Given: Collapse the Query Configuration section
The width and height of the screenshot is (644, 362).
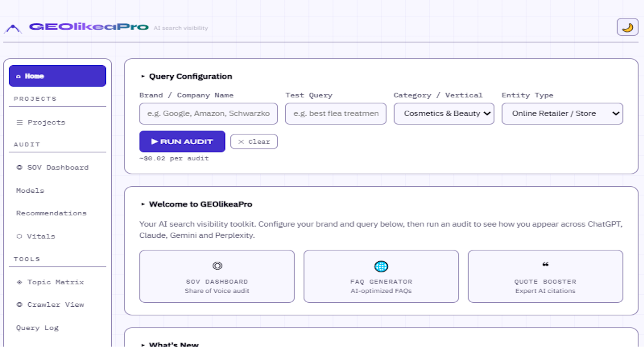Looking at the screenshot, I should [x=186, y=76].
